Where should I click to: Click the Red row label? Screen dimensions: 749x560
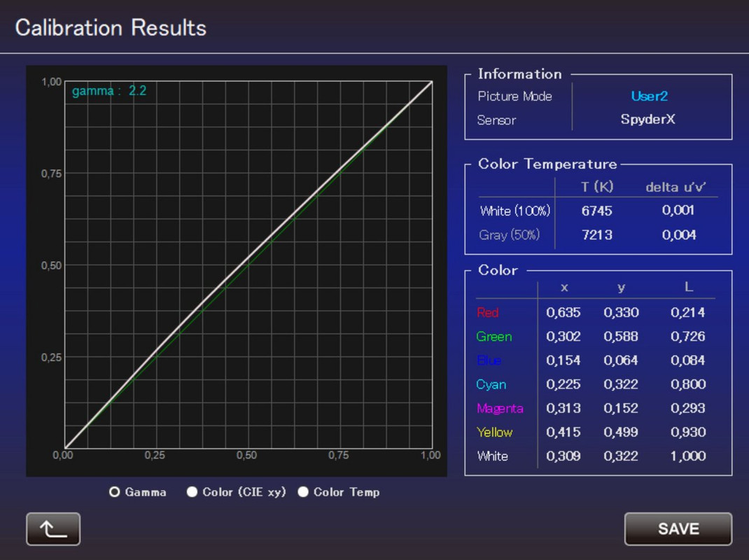coord(488,312)
